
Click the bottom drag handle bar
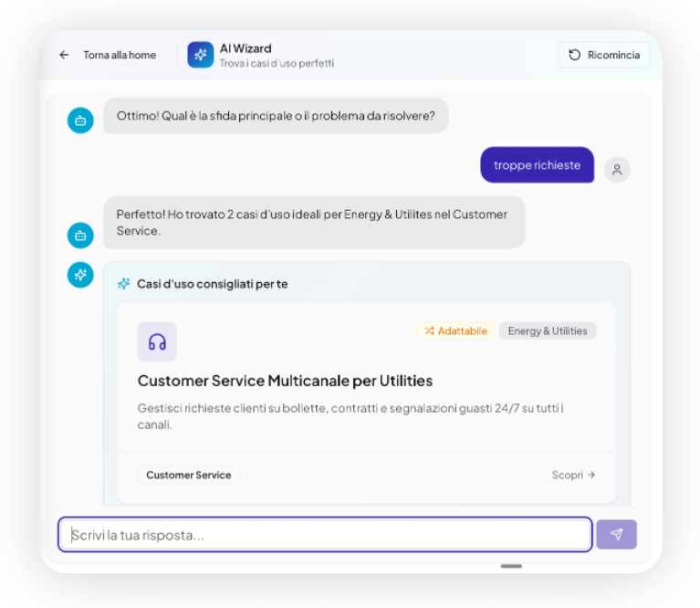[511, 566]
